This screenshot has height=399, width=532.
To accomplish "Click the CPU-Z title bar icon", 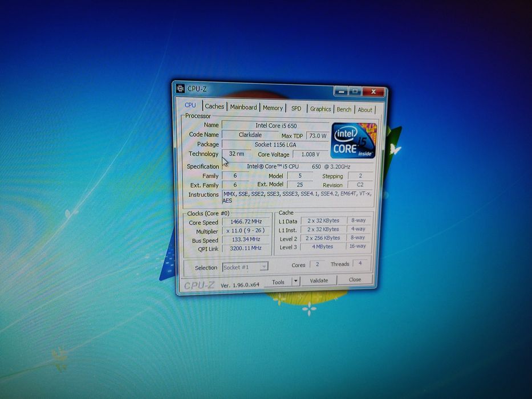I will tap(181, 88).
